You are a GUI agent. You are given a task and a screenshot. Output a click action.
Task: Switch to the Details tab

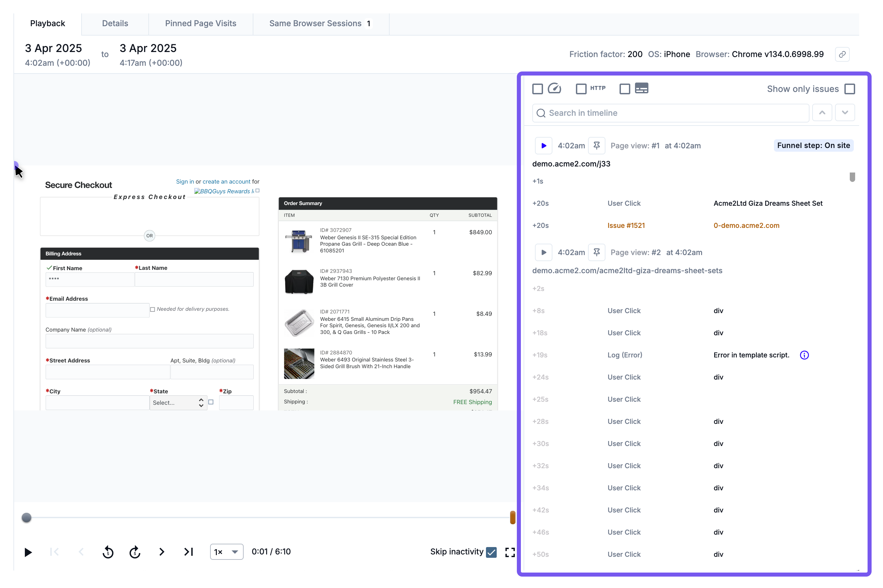115,23
